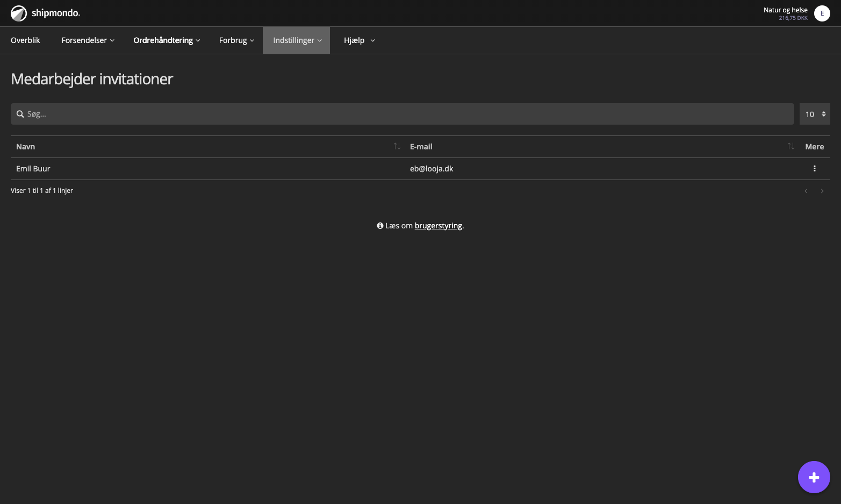Open the three-dot menu for Emil Buur
This screenshot has width=841, height=504.
[814, 169]
